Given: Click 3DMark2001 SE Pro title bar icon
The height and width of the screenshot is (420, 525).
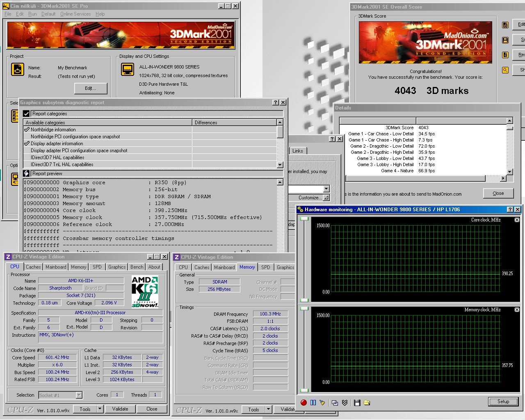Looking at the screenshot, I should click(6, 6).
